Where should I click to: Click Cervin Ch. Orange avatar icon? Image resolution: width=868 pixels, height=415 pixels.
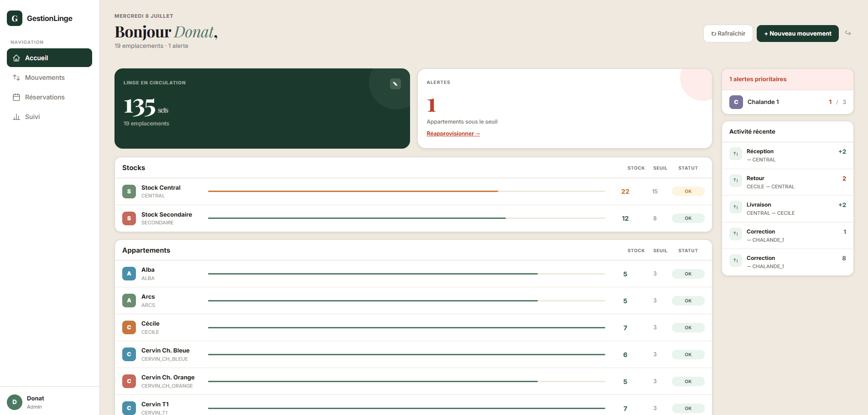tap(129, 381)
